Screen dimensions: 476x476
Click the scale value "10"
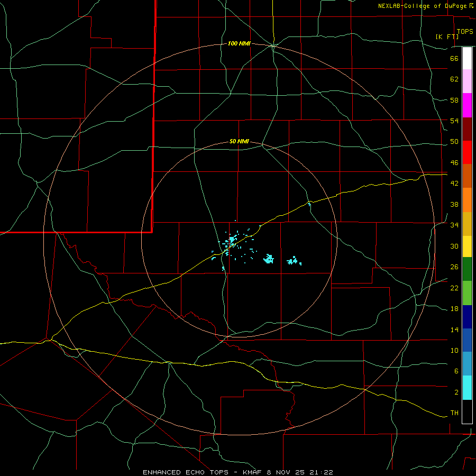click(x=454, y=351)
